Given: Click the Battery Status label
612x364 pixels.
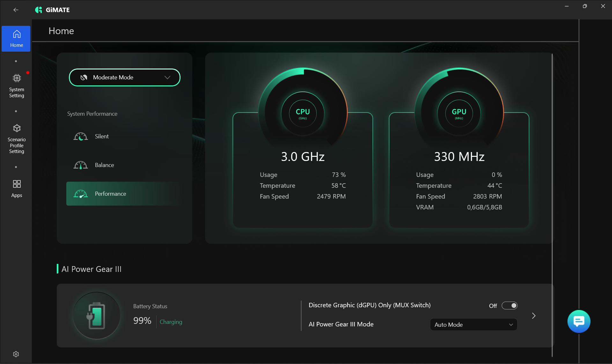Looking at the screenshot, I should point(150,306).
